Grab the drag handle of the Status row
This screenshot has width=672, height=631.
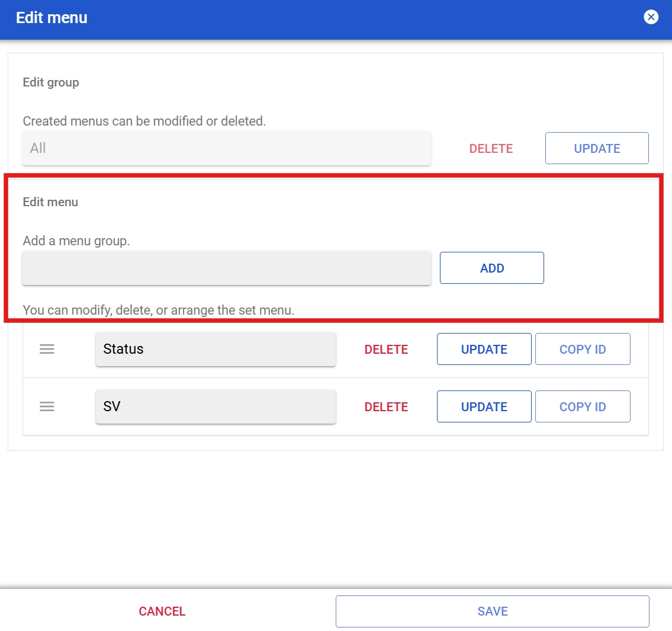pyautogui.click(x=47, y=349)
